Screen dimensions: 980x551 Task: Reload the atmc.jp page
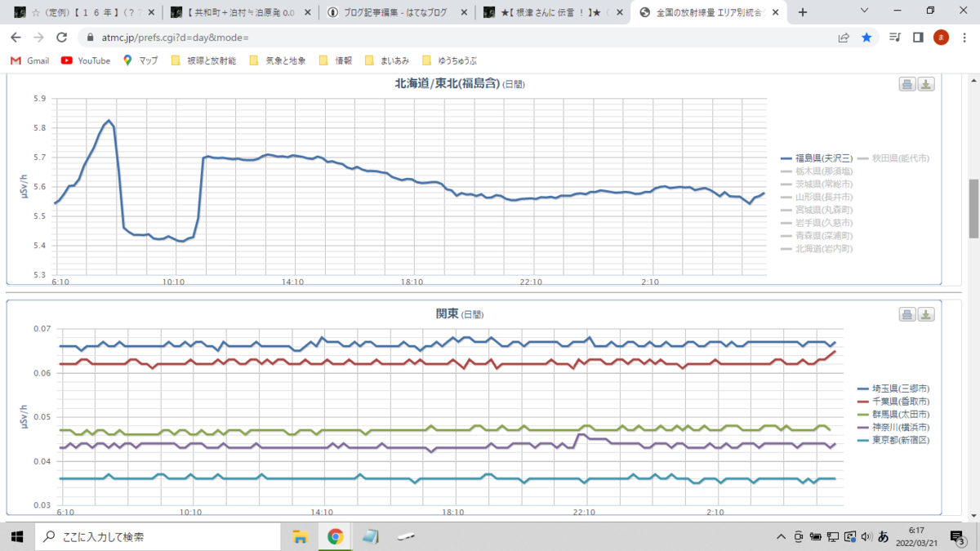[61, 38]
